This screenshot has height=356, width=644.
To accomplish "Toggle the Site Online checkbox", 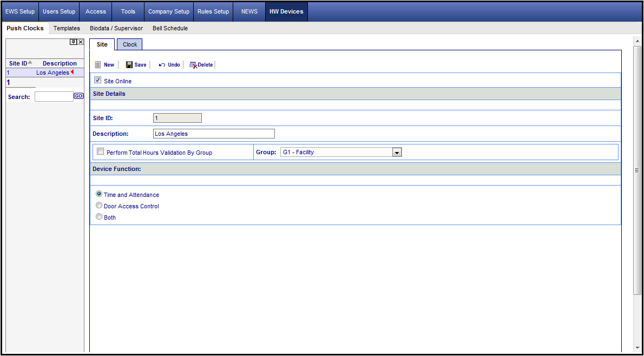I will pos(98,80).
